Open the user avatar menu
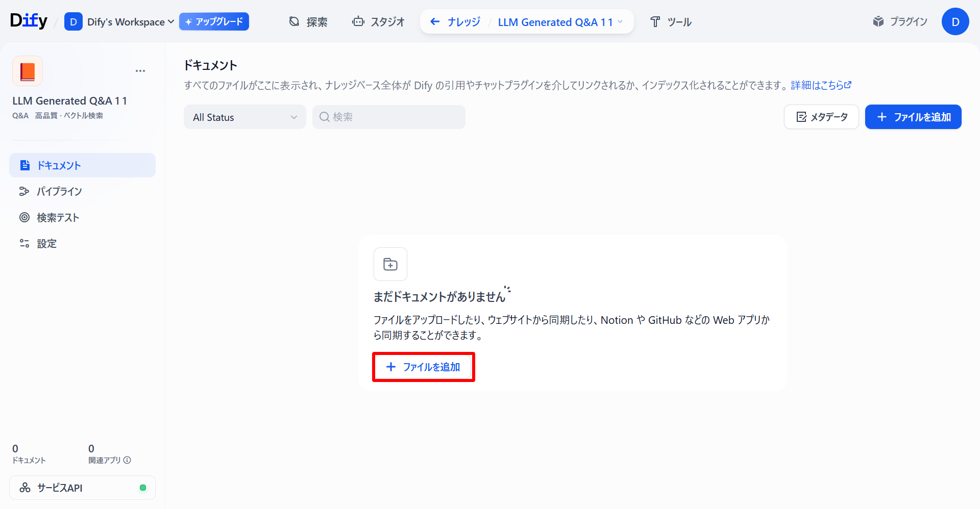The height and width of the screenshot is (509, 980). pos(955,21)
